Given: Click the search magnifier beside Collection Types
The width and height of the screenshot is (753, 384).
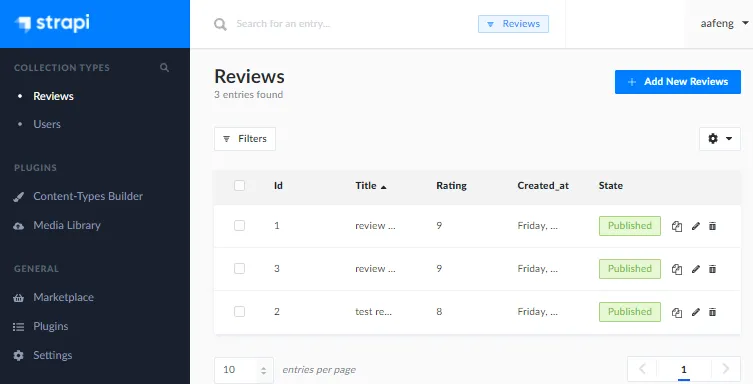Looking at the screenshot, I should pos(164,68).
